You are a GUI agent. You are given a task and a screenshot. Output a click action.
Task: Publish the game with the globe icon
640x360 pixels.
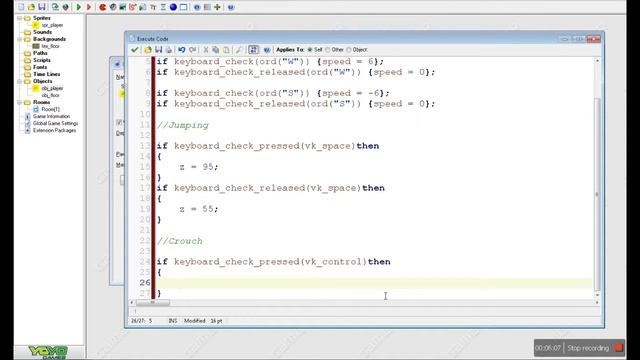(x=65, y=7)
